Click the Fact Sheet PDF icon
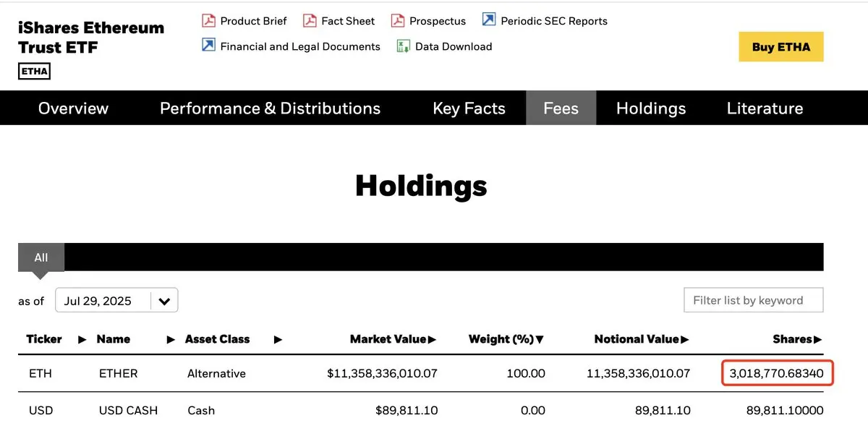 pyautogui.click(x=310, y=20)
